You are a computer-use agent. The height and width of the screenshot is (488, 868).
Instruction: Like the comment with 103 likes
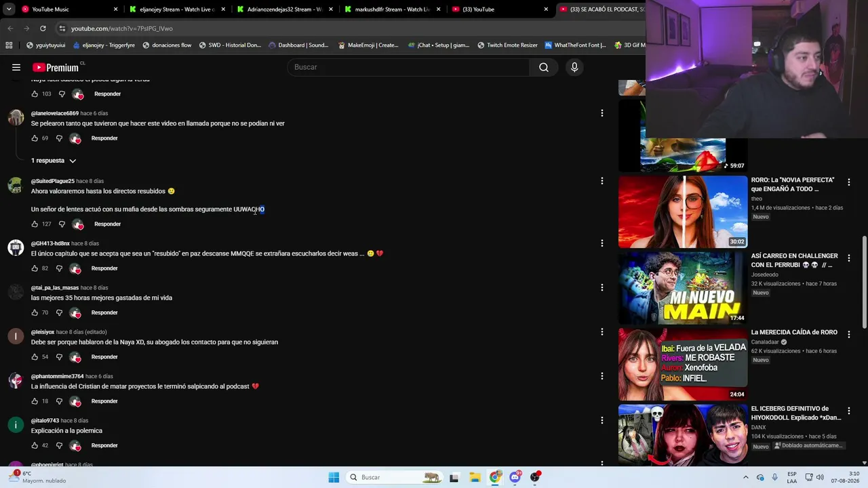(35, 94)
